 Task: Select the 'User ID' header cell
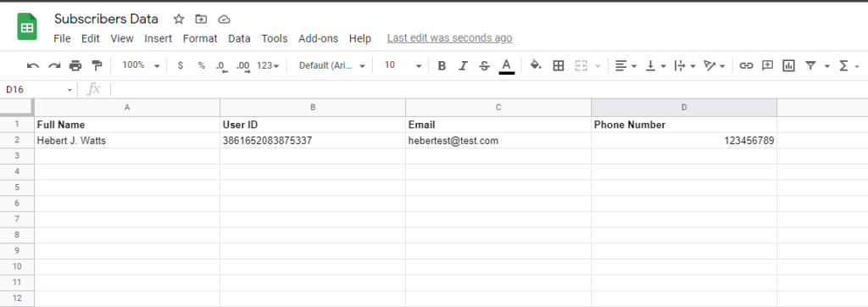click(x=313, y=125)
